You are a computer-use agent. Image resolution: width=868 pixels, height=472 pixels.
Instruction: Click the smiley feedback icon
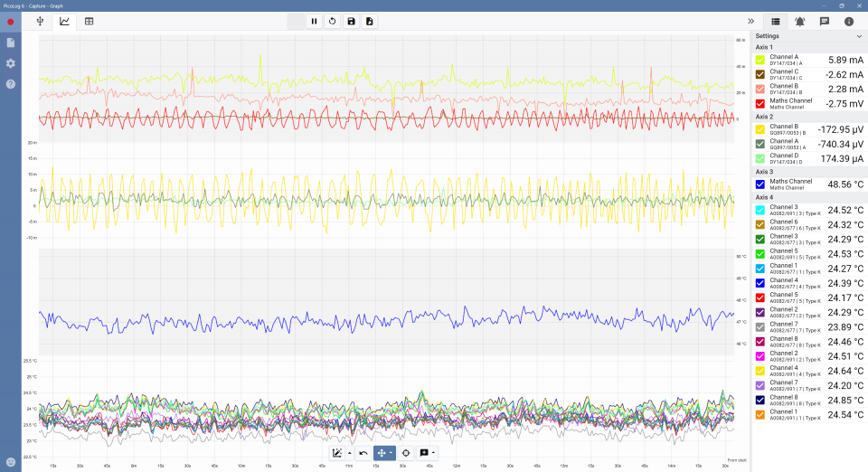click(11, 461)
